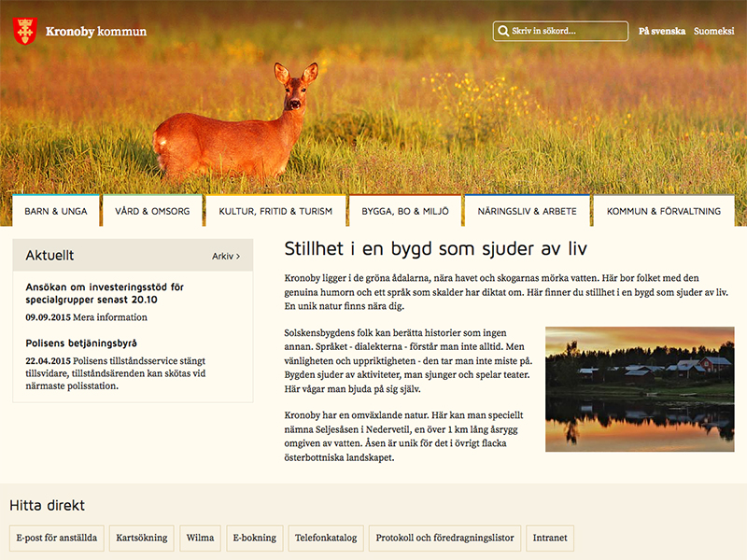Open the Vård & Omsorg tab
The height and width of the screenshot is (560, 747).
pyautogui.click(x=152, y=211)
